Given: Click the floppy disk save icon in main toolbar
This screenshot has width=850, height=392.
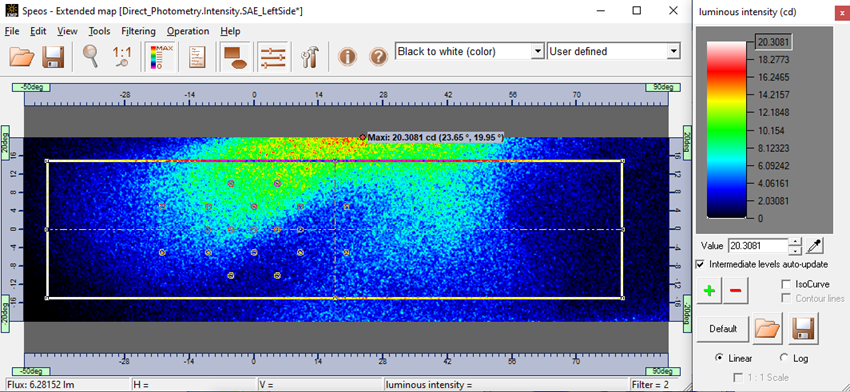Looking at the screenshot, I should point(53,56).
